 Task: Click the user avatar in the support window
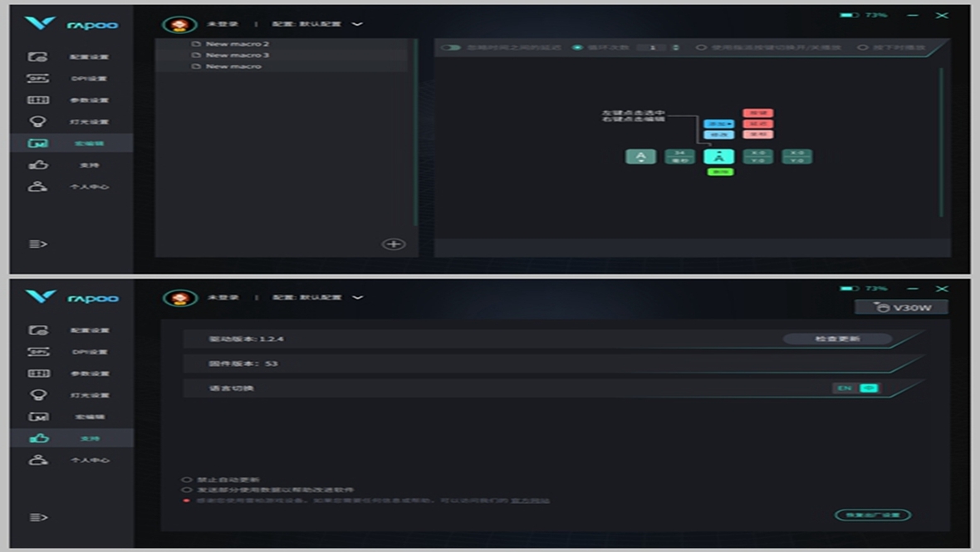coord(179,298)
